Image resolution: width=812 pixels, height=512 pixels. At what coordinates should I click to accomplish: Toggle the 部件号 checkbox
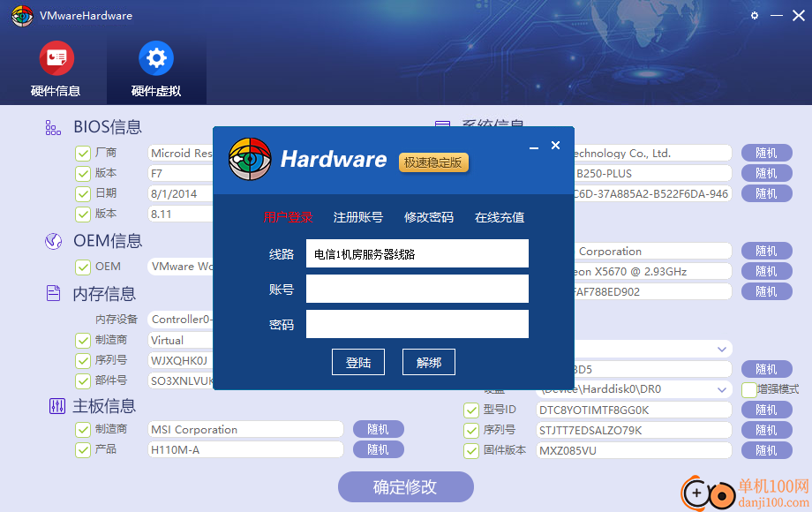[x=83, y=380]
